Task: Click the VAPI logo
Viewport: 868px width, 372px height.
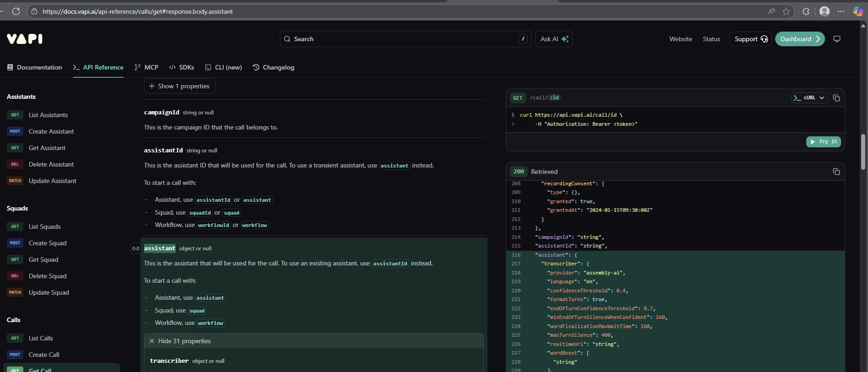Action: (25, 39)
